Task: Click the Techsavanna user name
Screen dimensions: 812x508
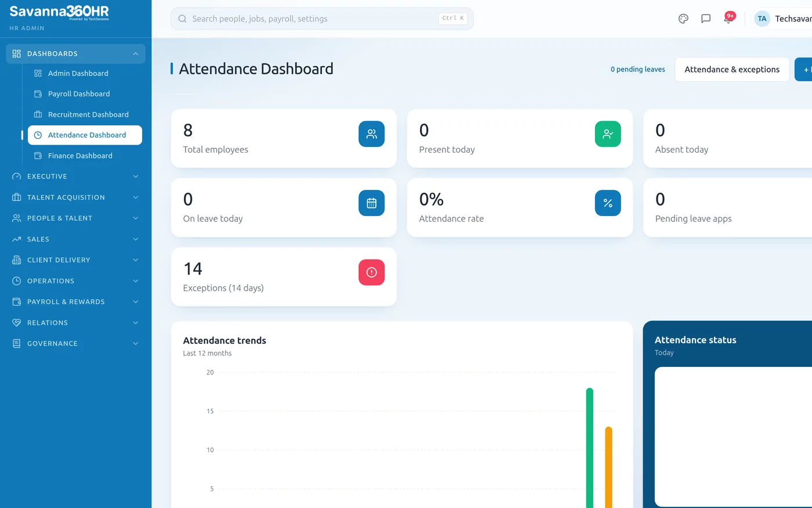Action: 793,19
